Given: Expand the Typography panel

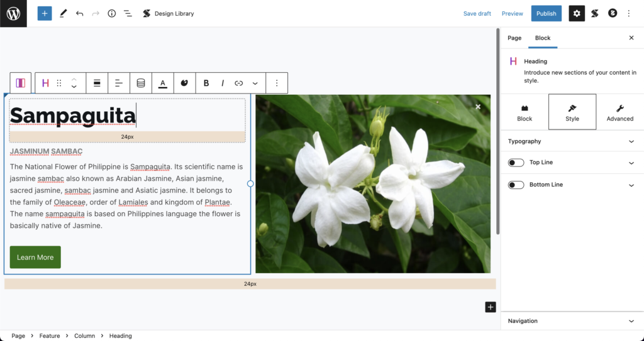Looking at the screenshot, I should pos(572,141).
